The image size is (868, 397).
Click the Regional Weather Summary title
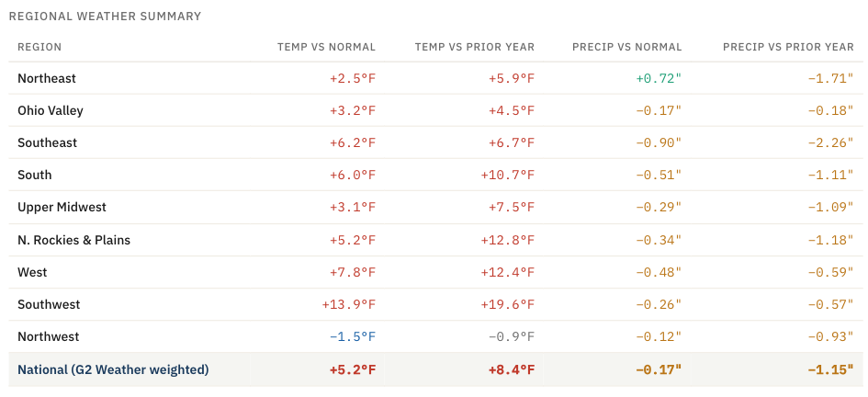point(105,16)
